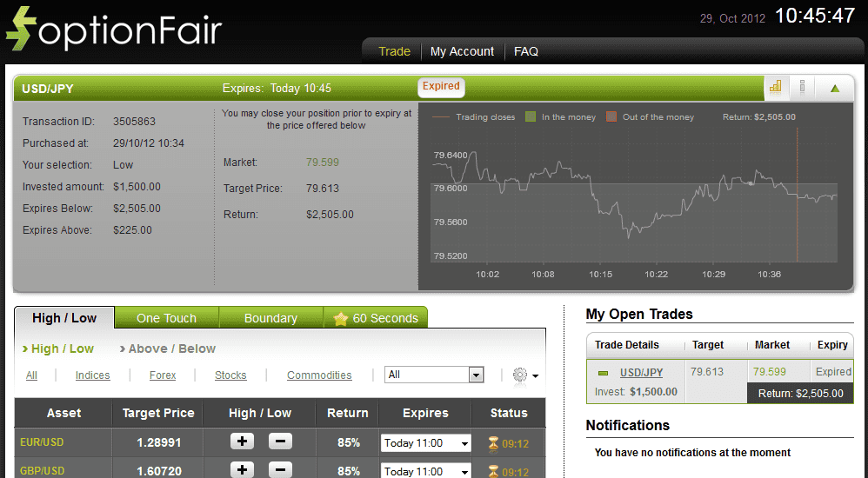The width and height of the screenshot is (868, 478).
Task: Open the USD/JPY link in My Open Trades
Action: pyautogui.click(x=641, y=373)
